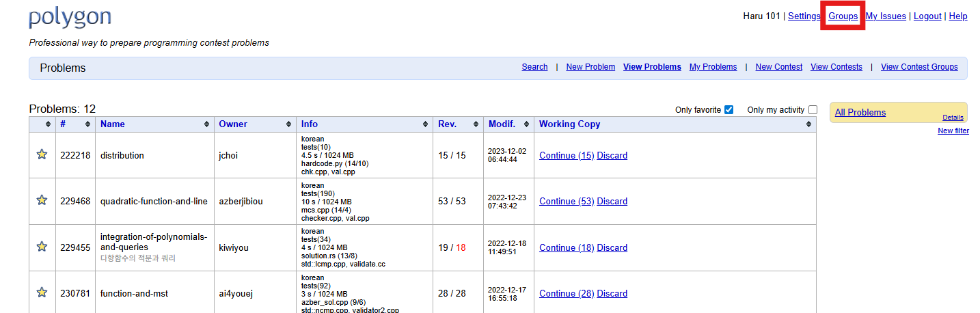Sort by the favorite star column
The width and height of the screenshot is (980, 313).
pos(48,124)
